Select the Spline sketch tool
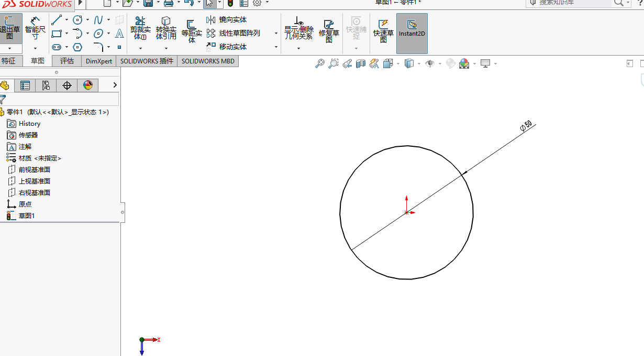 98,20
